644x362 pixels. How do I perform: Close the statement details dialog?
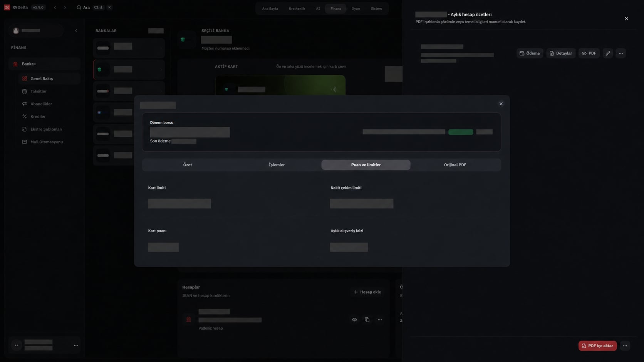501,104
